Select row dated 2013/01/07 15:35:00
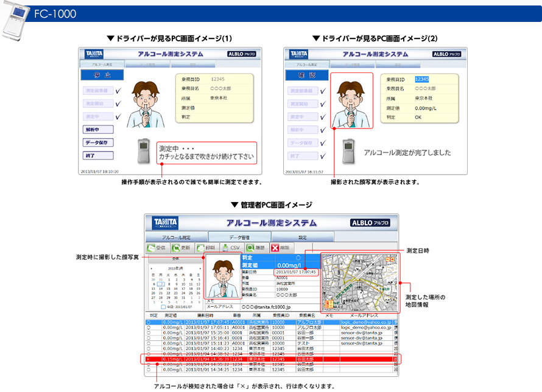Screen dimensions: 542x392 point(271,332)
